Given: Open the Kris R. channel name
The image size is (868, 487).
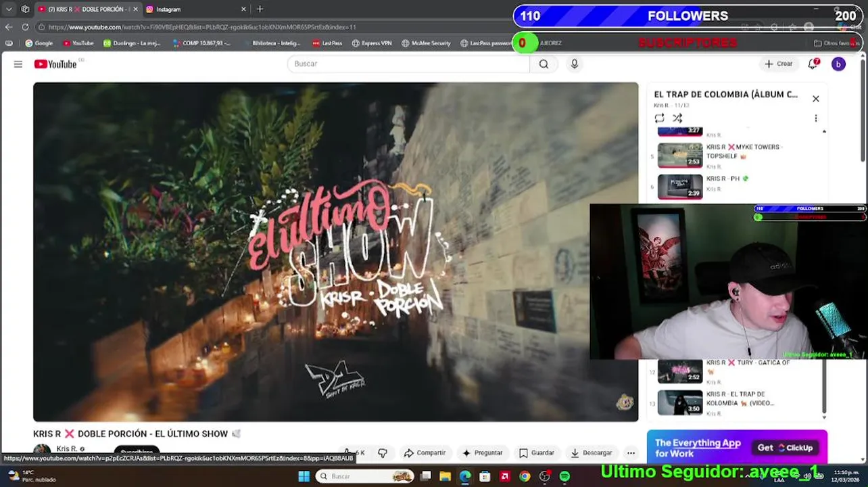Looking at the screenshot, I should [67, 449].
